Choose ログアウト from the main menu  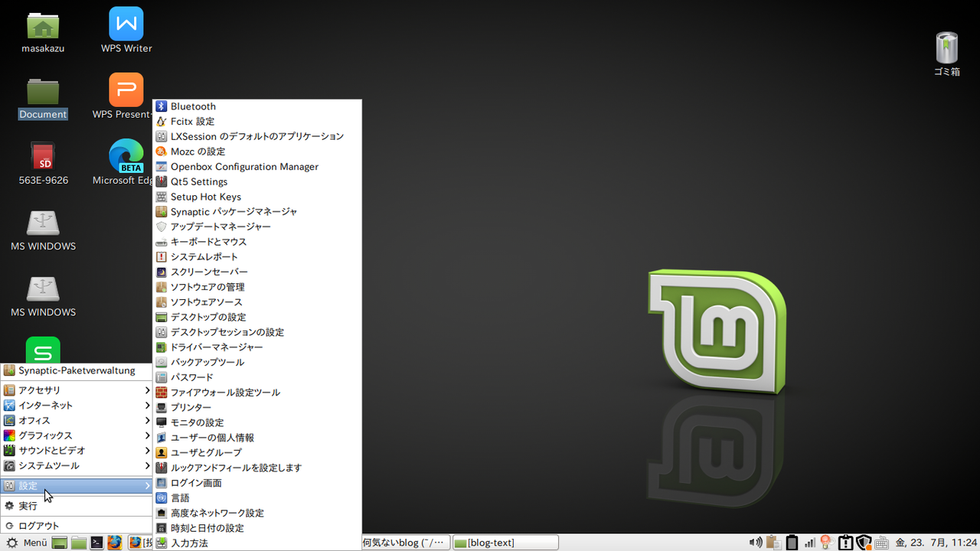point(77,526)
